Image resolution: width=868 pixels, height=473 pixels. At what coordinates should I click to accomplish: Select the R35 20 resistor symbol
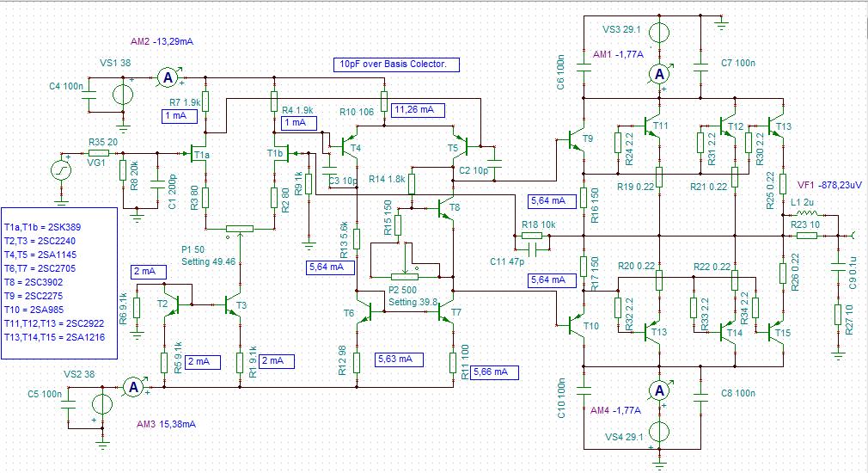[x=99, y=153]
